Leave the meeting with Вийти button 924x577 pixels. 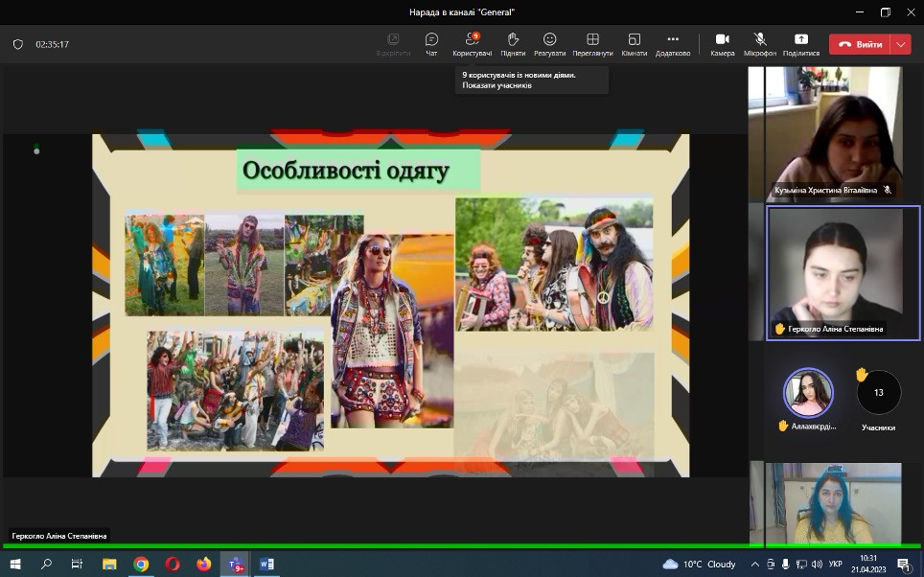coord(860,44)
